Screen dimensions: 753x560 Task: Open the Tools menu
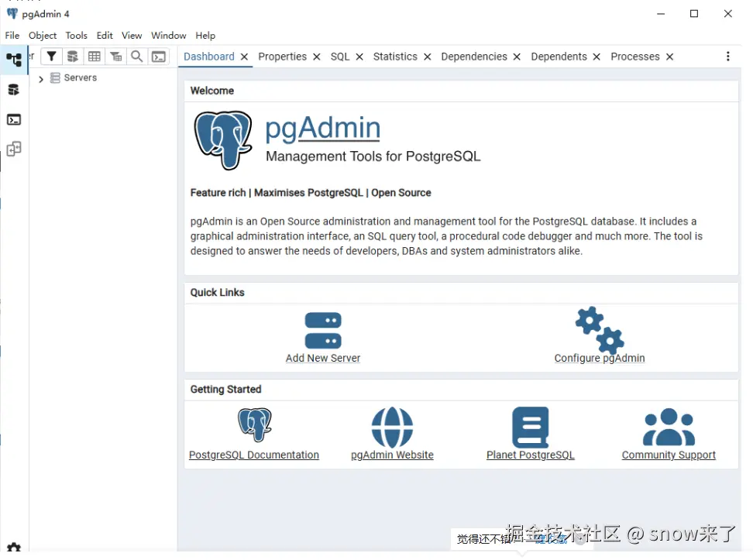tap(77, 36)
